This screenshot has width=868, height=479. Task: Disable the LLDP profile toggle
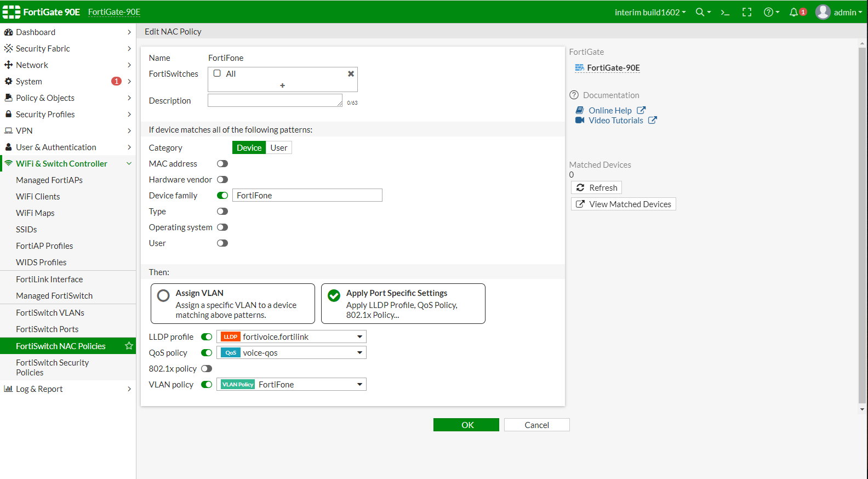pos(207,337)
